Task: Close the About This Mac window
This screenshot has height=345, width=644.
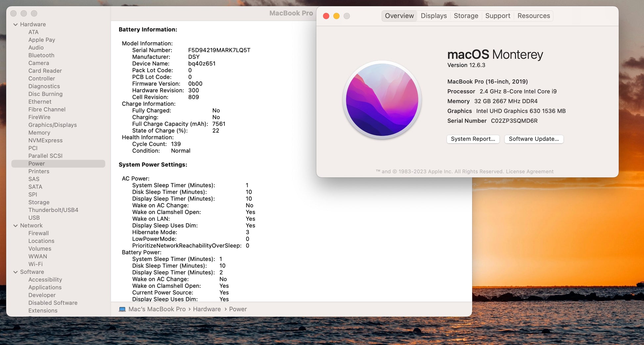Action: click(326, 16)
